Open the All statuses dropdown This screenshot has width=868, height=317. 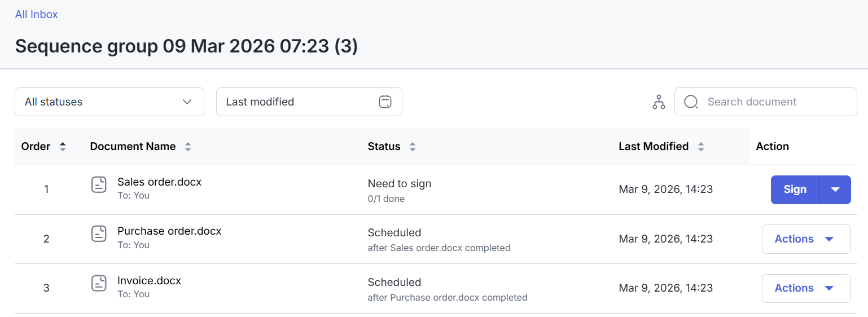(x=109, y=102)
